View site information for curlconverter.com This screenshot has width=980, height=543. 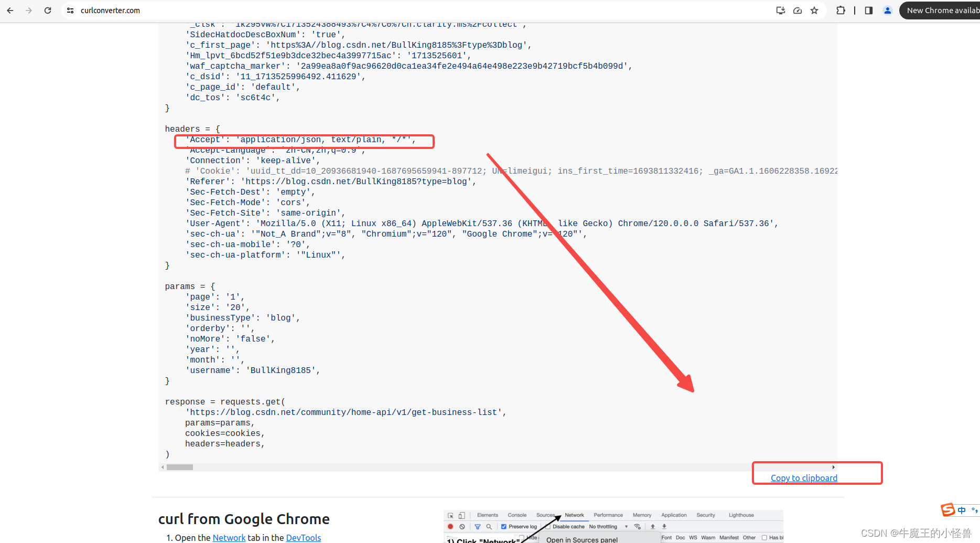(70, 10)
